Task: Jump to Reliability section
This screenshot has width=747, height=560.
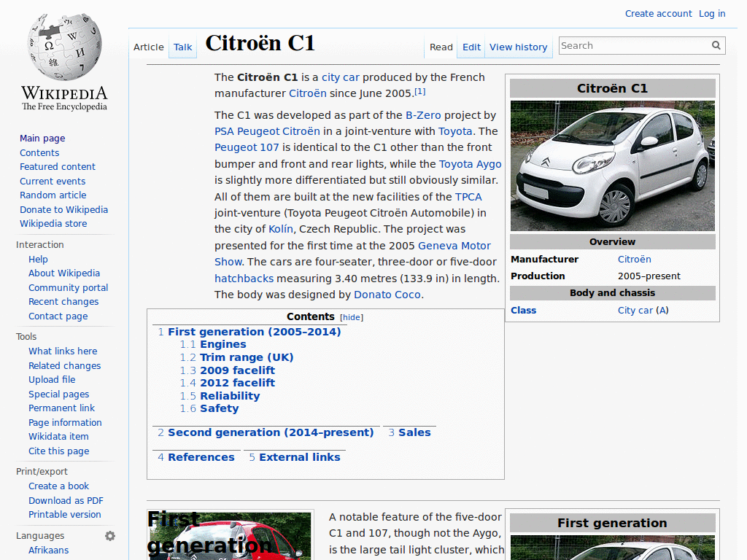Action: tap(230, 396)
